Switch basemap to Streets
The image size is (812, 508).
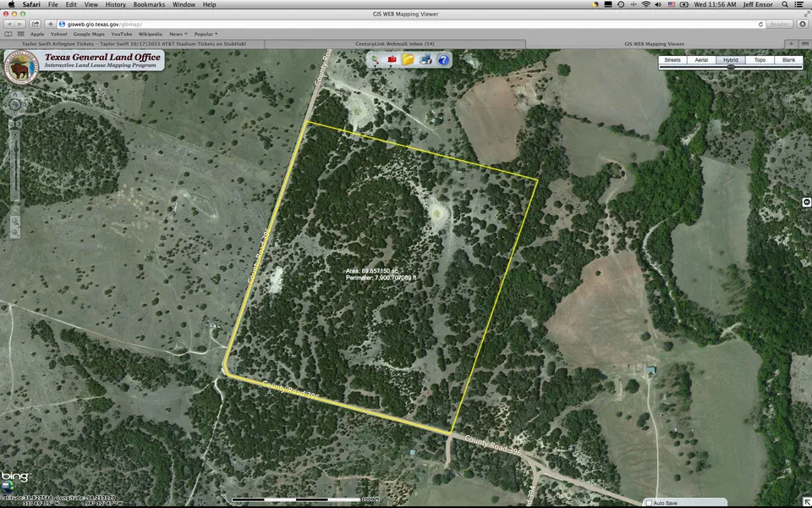click(x=672, y=60)
